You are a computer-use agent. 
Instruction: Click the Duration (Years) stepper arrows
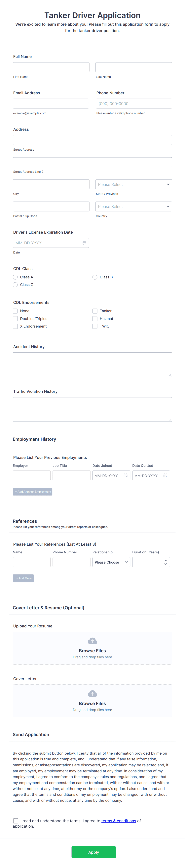[166, 562]
